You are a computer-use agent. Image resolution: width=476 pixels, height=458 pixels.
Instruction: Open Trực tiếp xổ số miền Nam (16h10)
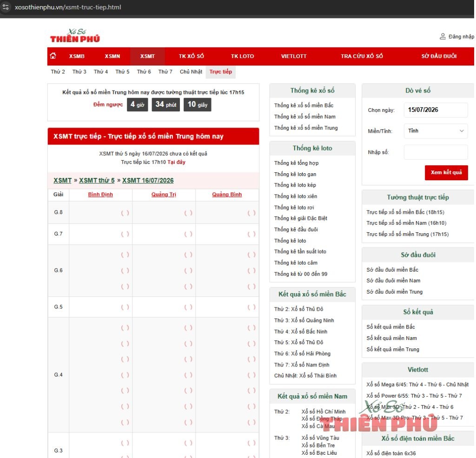pyautogui.click(x=406, y=223)
